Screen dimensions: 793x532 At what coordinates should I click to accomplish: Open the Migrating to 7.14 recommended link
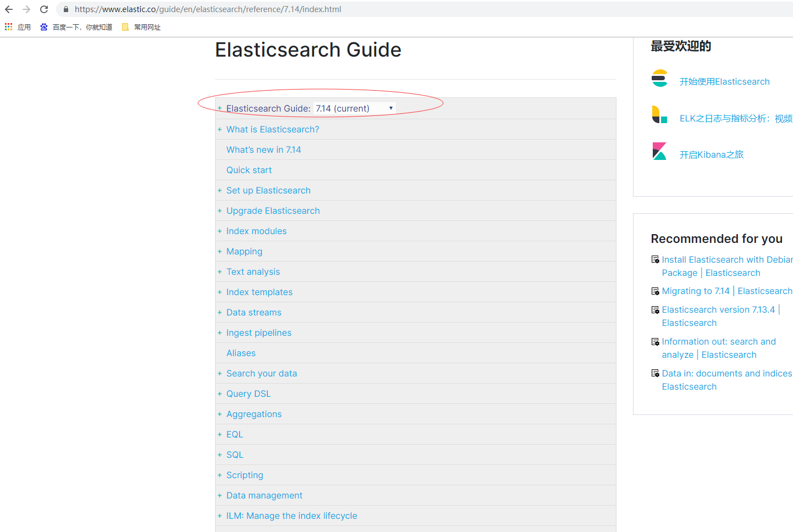tap(727, 291)
